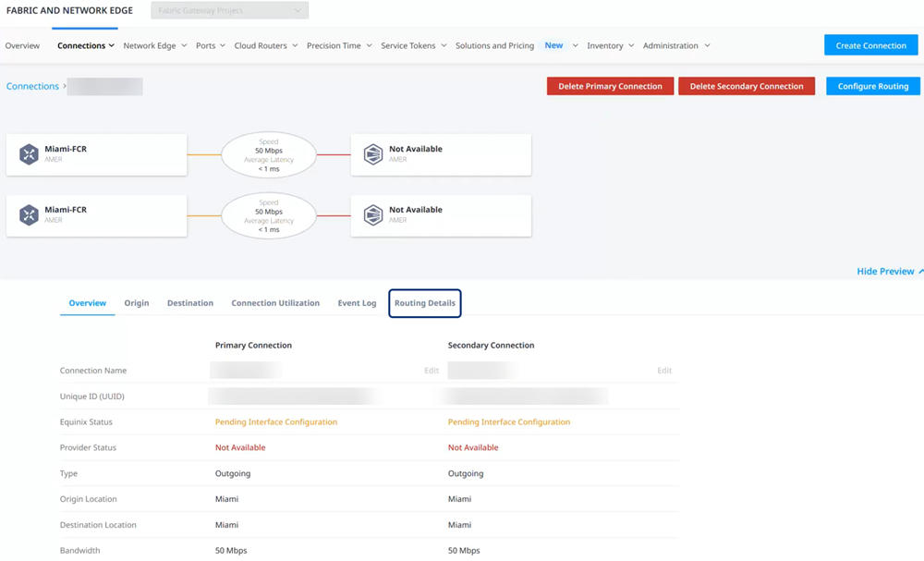Edit the secondary connection name
The height and width of the screenshot is (561, 924).
pyautogui.click(x=664, y=371)
